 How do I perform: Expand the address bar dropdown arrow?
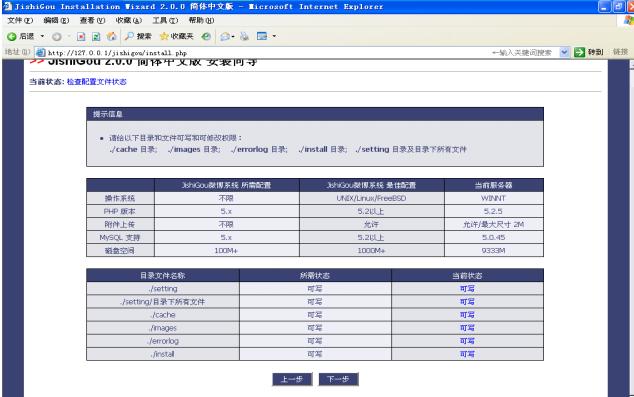pos(564,52)
